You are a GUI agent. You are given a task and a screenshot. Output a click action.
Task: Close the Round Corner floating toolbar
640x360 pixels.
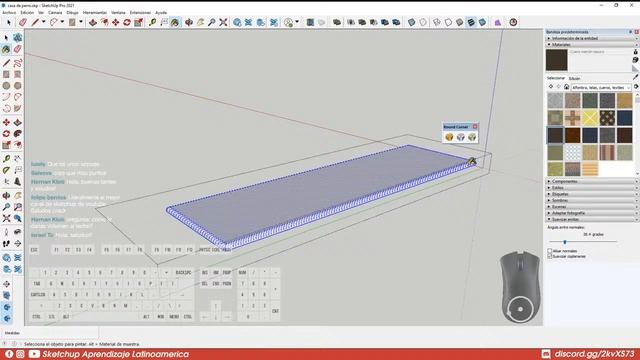click(475, 127)
